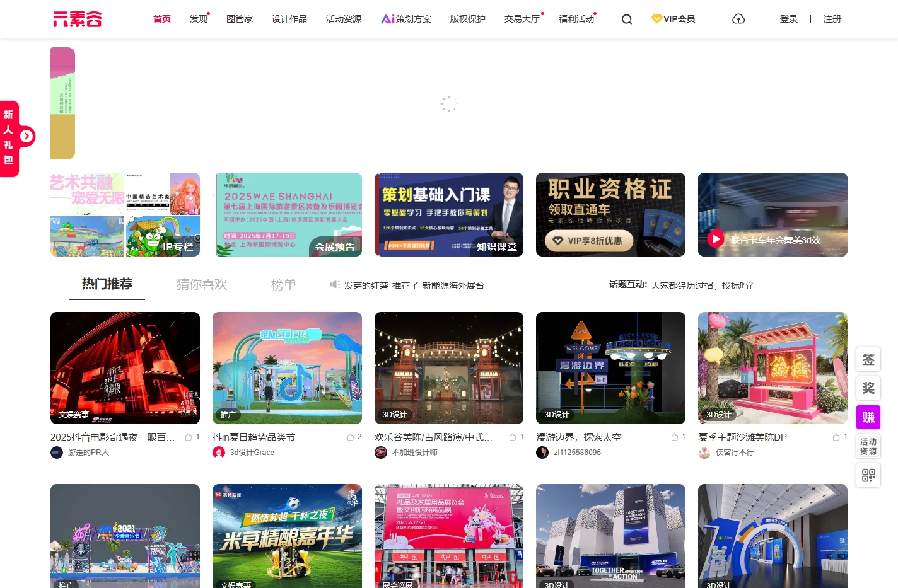This screenshot has height=588, width=898.
Task: Go to 首页 in navigation
Action: point(162,19)
